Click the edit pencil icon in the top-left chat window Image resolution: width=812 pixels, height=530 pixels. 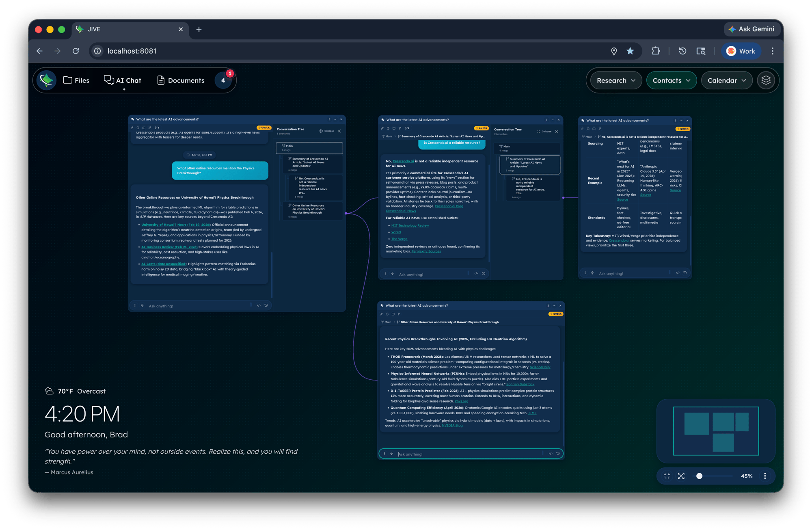[132, 128]
